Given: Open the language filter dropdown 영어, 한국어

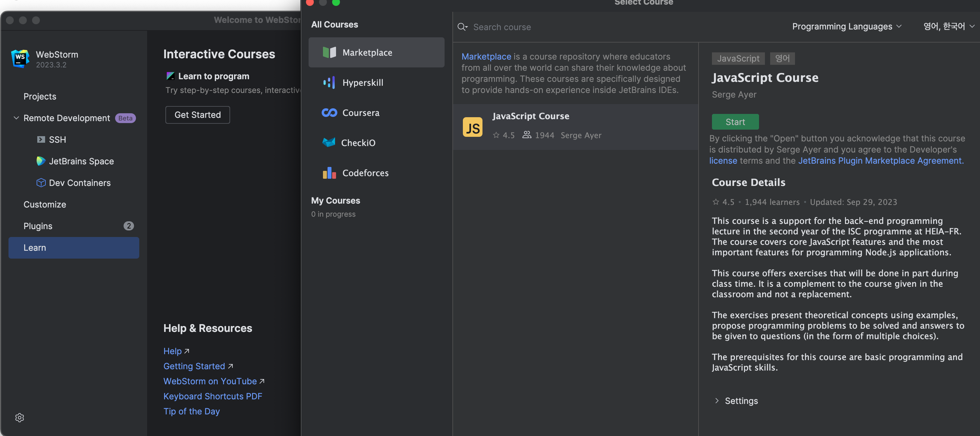Looking at the screenshot, I should click(x=948, y=26).
